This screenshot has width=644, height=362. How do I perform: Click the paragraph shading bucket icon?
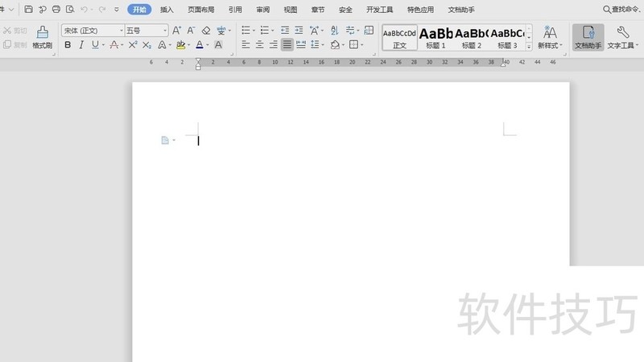click(x=335, y=44)
